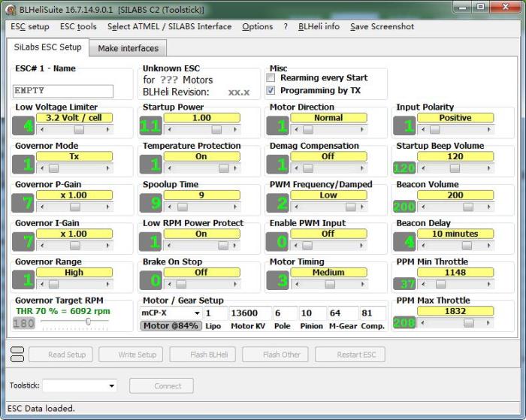Click Spoolup Time right scroll arrow
526x420 pixels.
coord(235,207)
